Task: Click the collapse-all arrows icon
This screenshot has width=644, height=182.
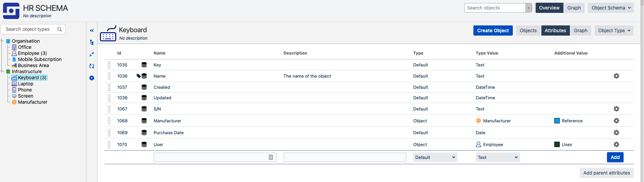Action: [x=92, y=54]
